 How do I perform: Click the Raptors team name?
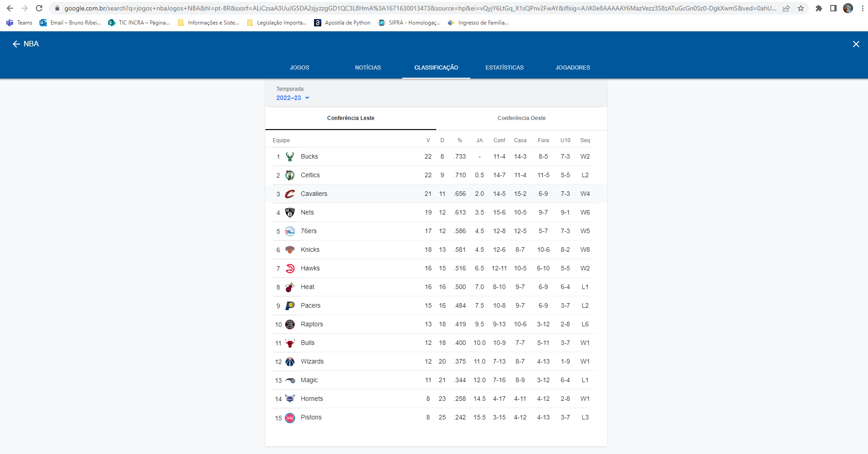pos(312,324)
